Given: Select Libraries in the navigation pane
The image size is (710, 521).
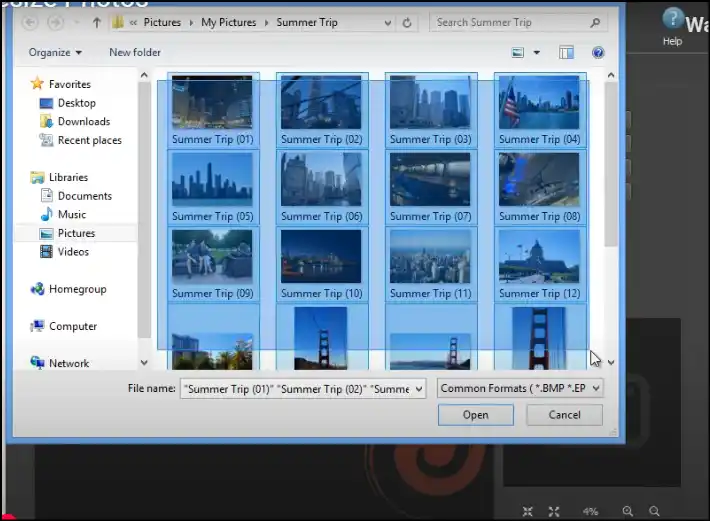Looking at the screenshot, I should (x=59, y=177).
